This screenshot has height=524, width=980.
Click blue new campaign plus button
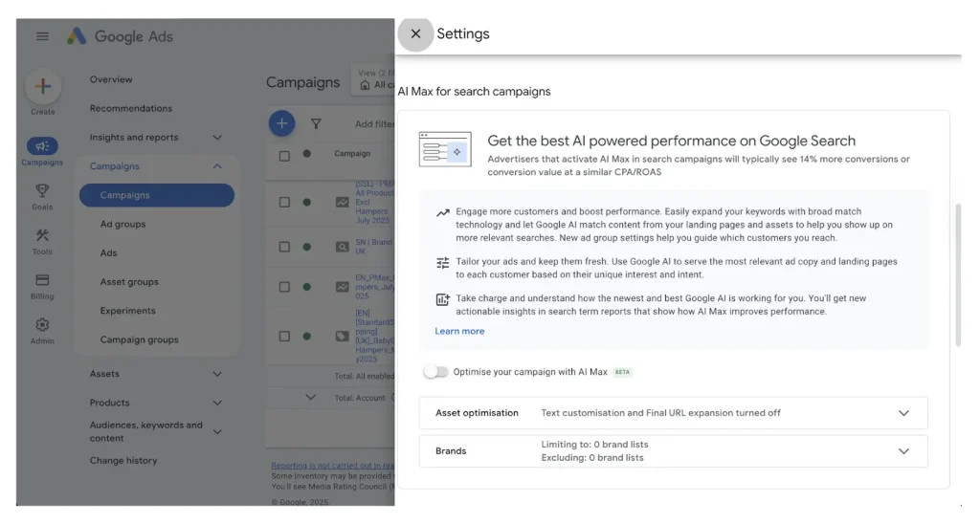[x=282, y=123]
